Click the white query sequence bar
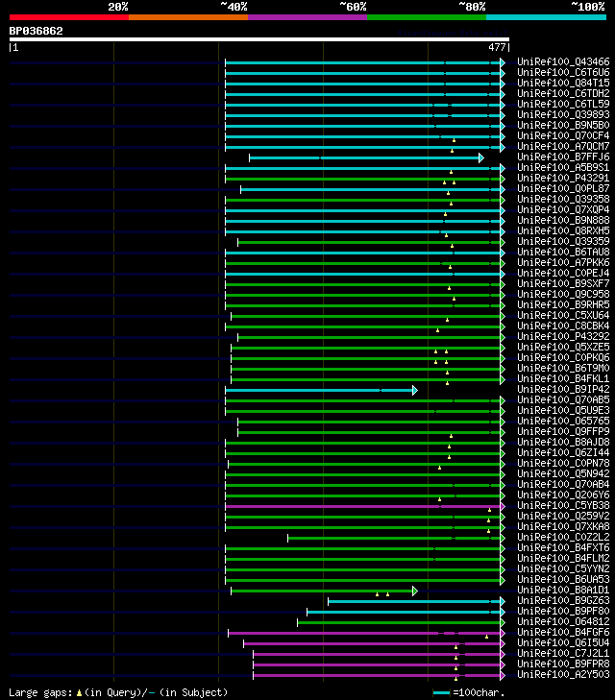 pyautogui.click(x=259, y=39)
